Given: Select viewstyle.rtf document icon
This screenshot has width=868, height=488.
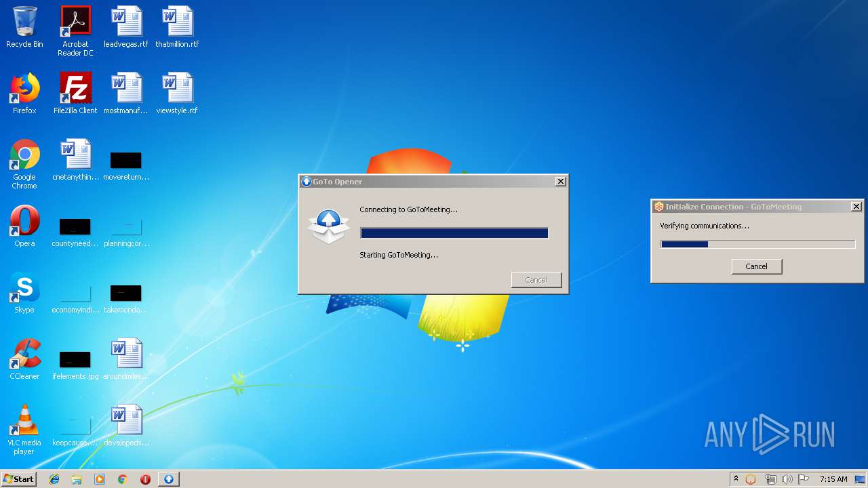Looking at the screenshot, I should pyautogui.click(x=177, y=94).
